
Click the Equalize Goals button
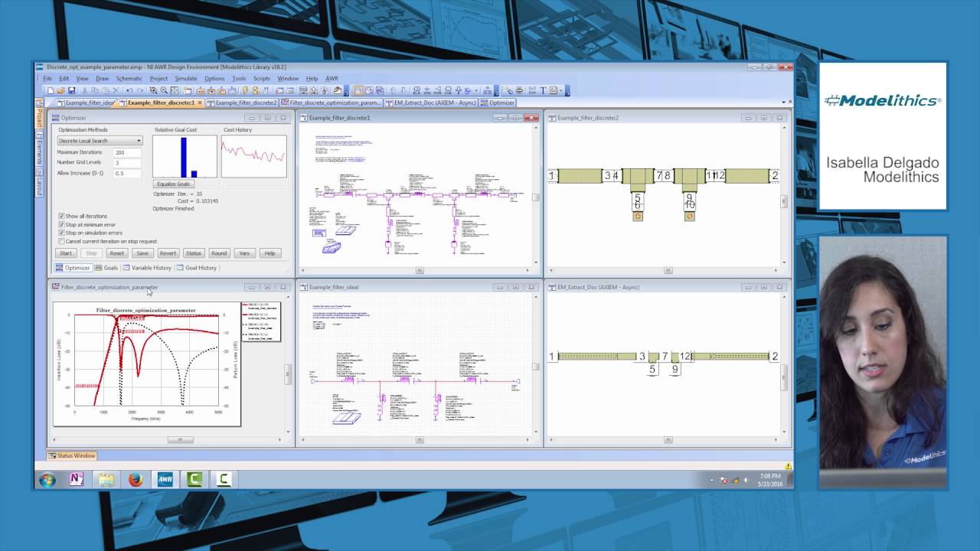pyautogui.click(x=174, y=184)
